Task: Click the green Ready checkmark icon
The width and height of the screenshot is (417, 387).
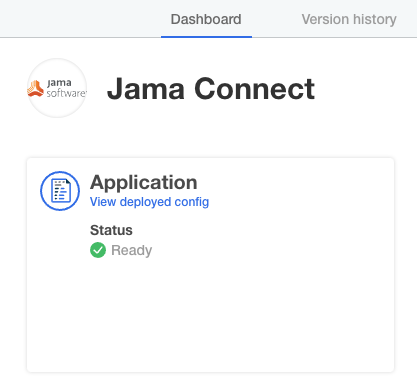Action: 98,250
